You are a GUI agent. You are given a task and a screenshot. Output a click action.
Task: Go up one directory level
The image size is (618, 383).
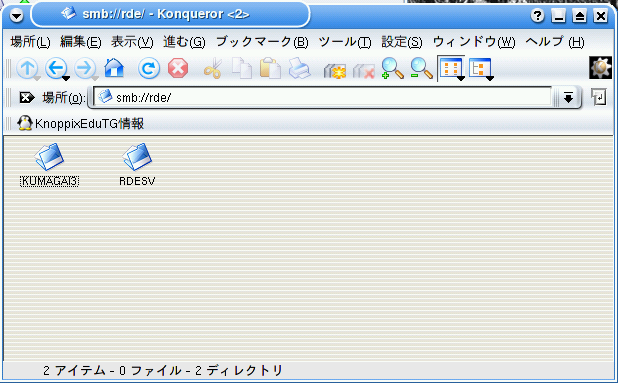pyautogui.click(x=27, y=69)
